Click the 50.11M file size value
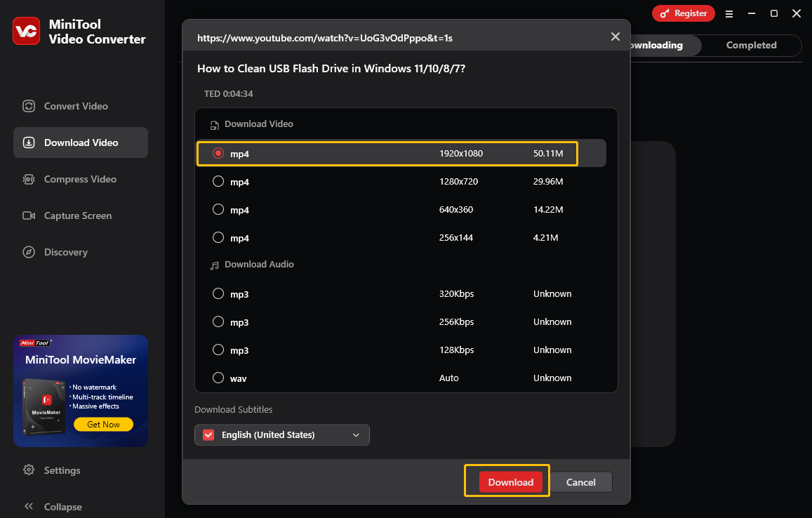The width and height of the screenshot is (812, 518). pyautogui.click(x=548, y=153)
